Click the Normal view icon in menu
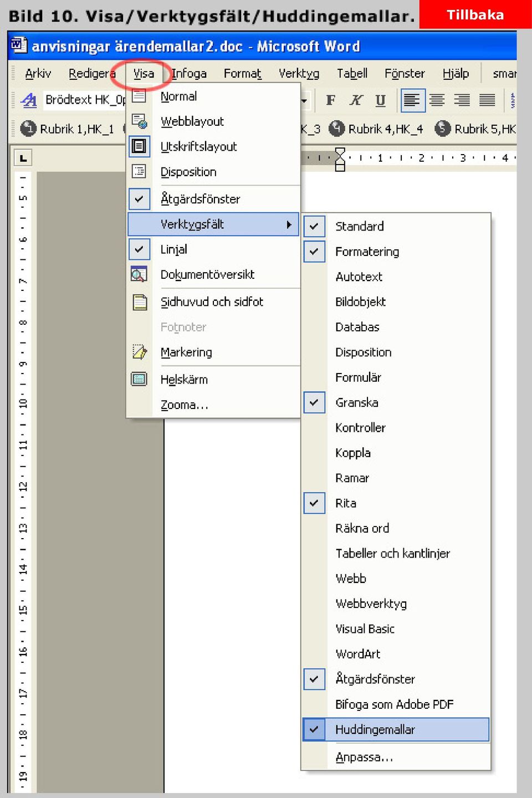This screenshot has height=798, width=532. point(139,96)
